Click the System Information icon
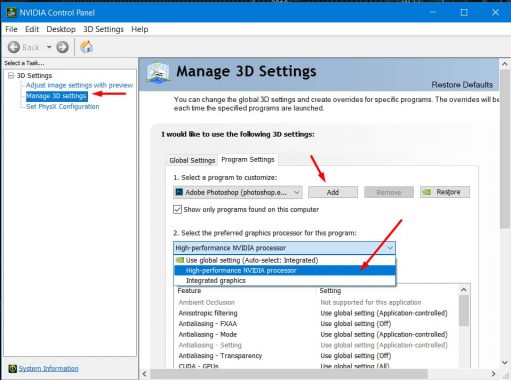 pyautogui.click(x=12, y=368)
